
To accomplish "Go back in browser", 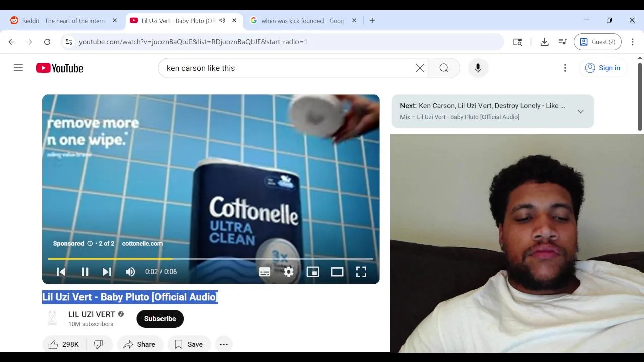I will click(x=11, y=42).
